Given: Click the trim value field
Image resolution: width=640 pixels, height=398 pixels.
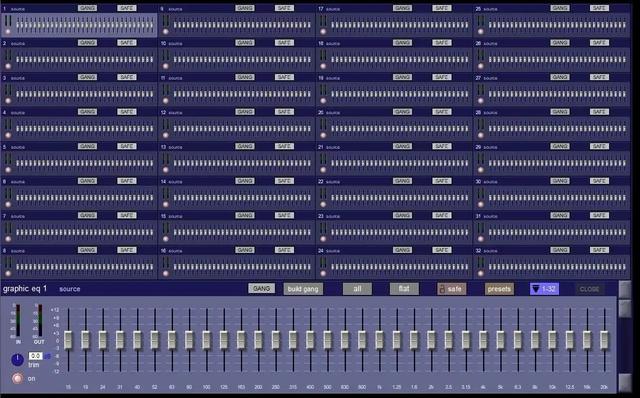Looking at the screenshot, I should tap(36, 356).
